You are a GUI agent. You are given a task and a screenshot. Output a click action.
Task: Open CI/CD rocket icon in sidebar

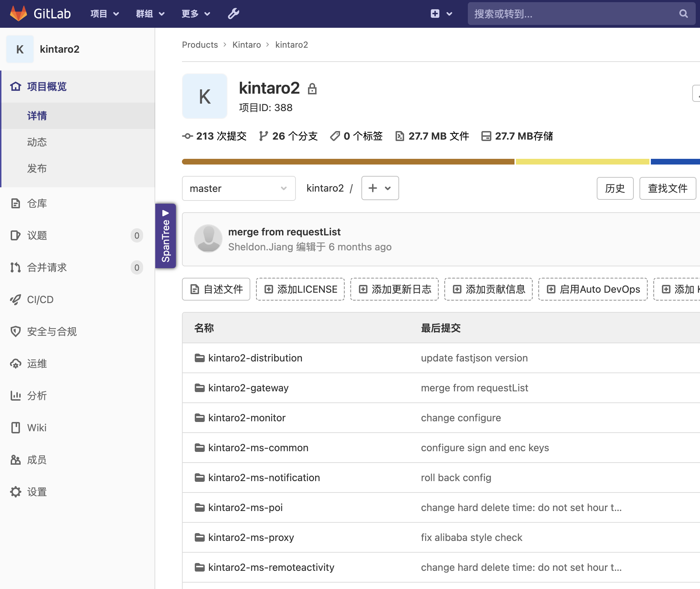click(15, 299)
